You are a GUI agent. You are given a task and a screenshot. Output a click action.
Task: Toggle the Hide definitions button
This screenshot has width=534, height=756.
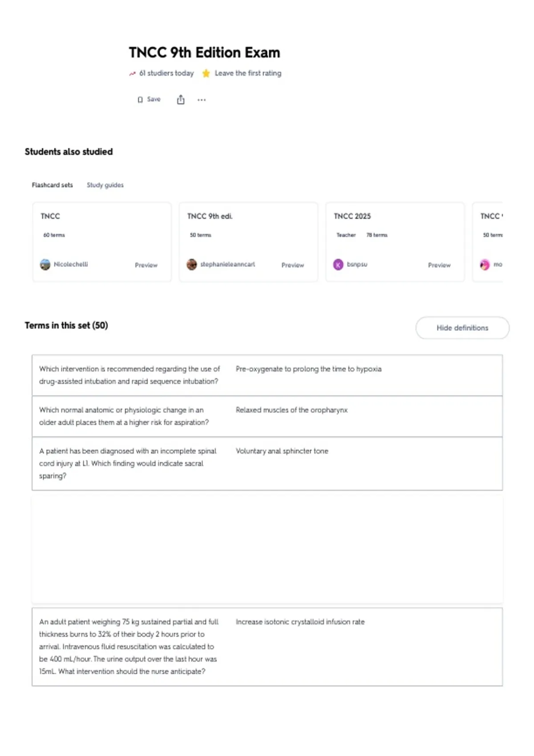click(462, 328)
